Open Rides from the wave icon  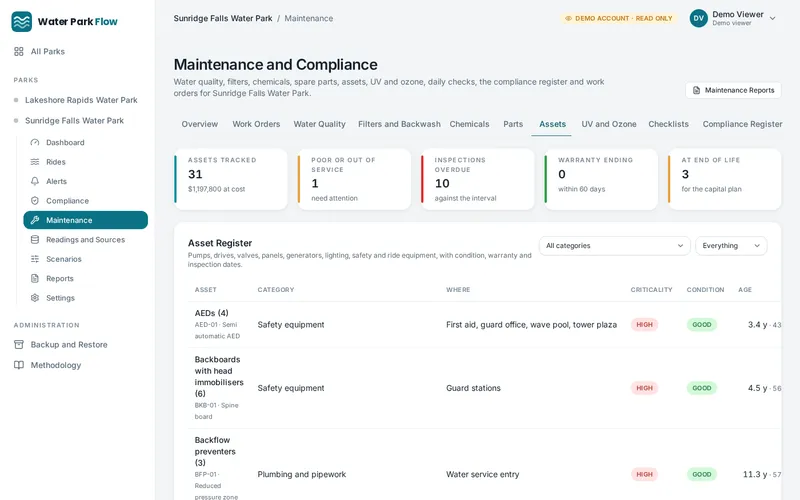tap(35, 162)
